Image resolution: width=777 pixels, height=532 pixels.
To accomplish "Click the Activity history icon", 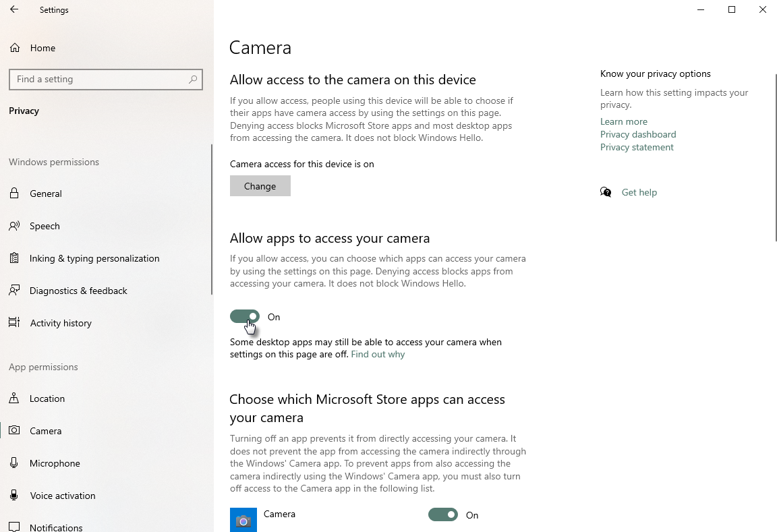I will pos(14,322).
